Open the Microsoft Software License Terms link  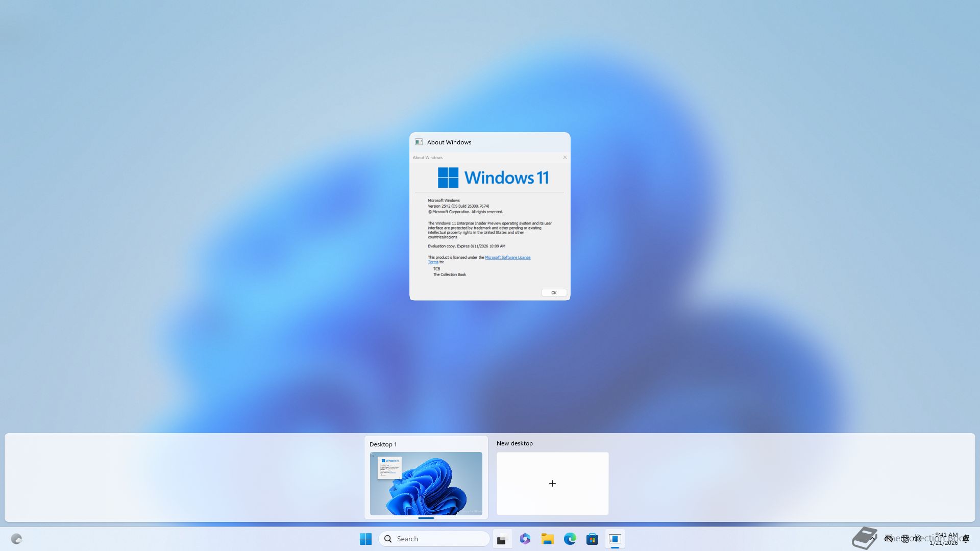point(507,257)
